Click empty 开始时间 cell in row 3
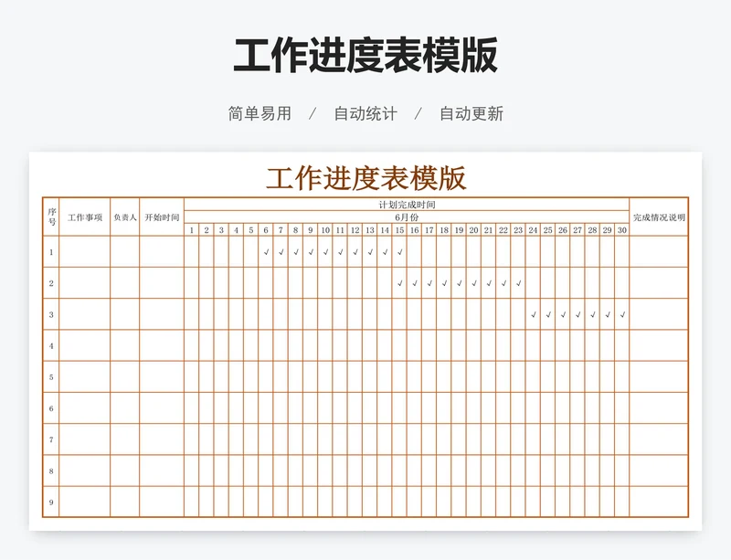 pyautogui.click(x=162, y=314)
